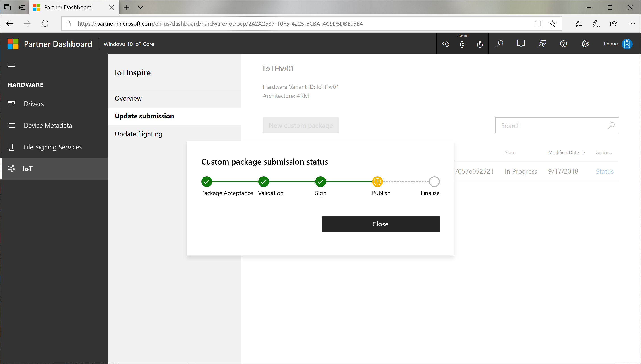
Task: Click the Close button in dialog
Action: point(380,224)
